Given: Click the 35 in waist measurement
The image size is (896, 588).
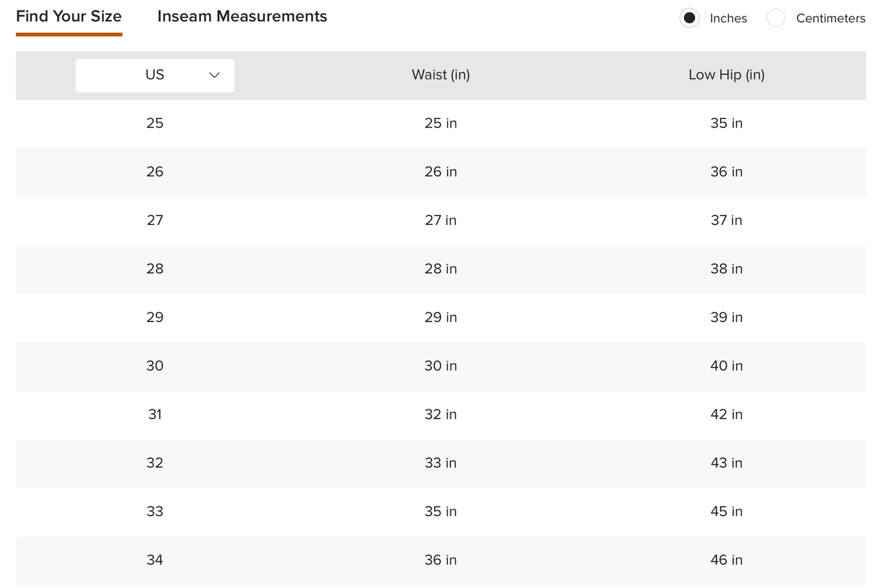Looking at the screenshot, I should [x=441, y=512].
